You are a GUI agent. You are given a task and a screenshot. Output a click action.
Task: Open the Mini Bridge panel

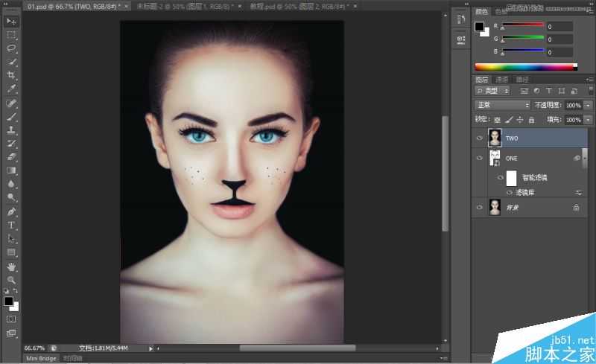point(42,358)
